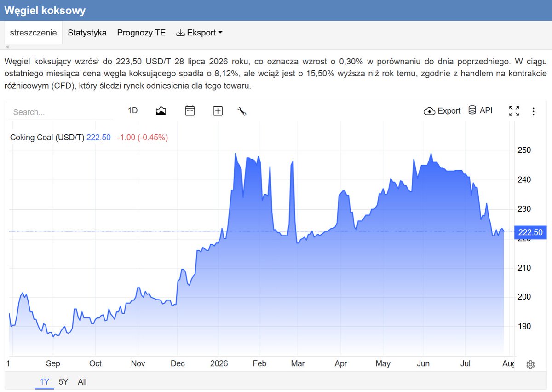
Task: Switch to the streszczenie tab
Action: 34,33
